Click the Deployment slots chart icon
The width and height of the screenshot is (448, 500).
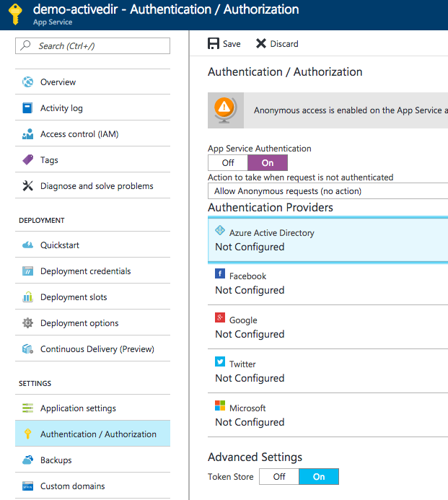coord(27,297)
